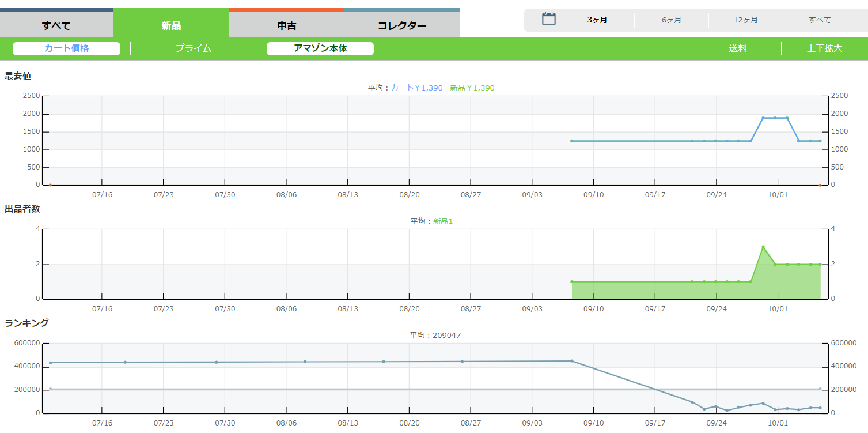The height and width of the screenshot is (433, 868).
Task: Select the 12ヶ月 time range
Action: [x=745, y=20]
